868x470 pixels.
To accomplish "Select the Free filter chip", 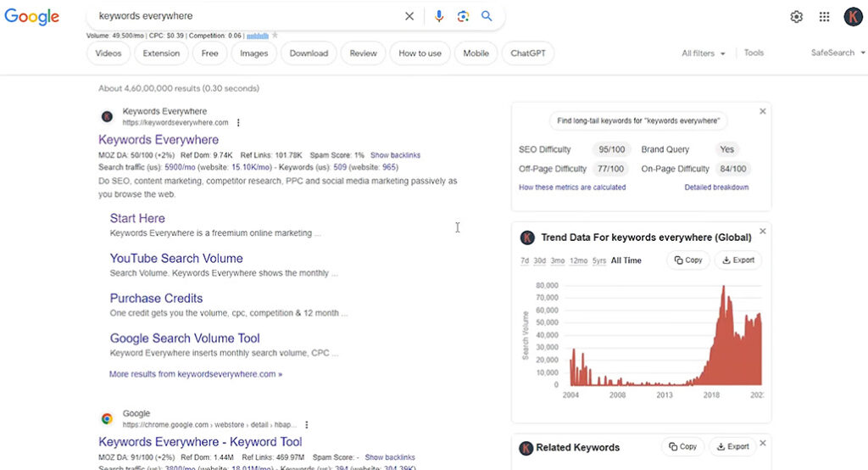I will pos(209,53).
